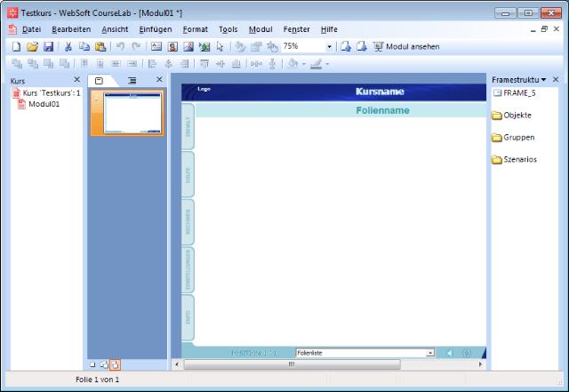Save the module with the floppy icon
The image size is (569, 392).
click(48, 46)
